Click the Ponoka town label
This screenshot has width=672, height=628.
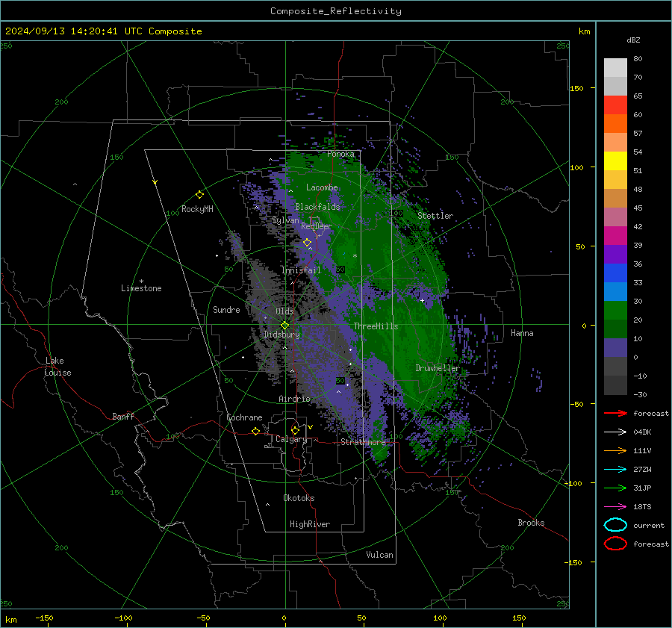(x=340, y=154)
